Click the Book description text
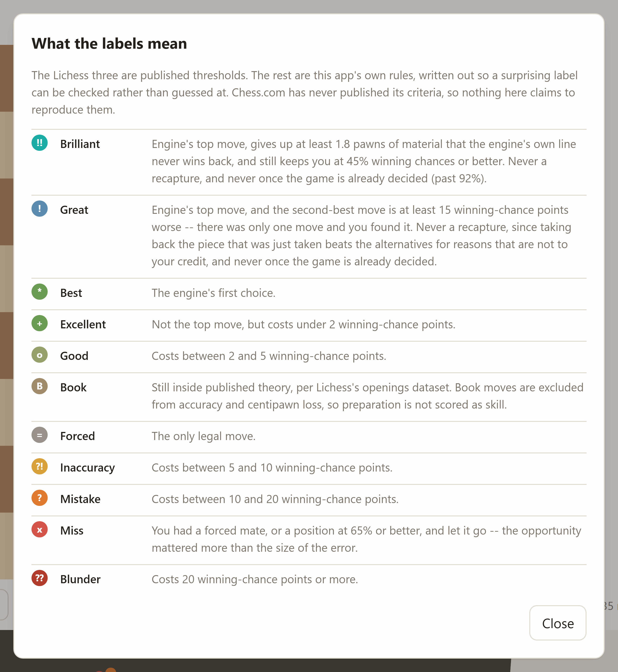Image resolution: width=618 pixels, height=672 pixels. 367,396
